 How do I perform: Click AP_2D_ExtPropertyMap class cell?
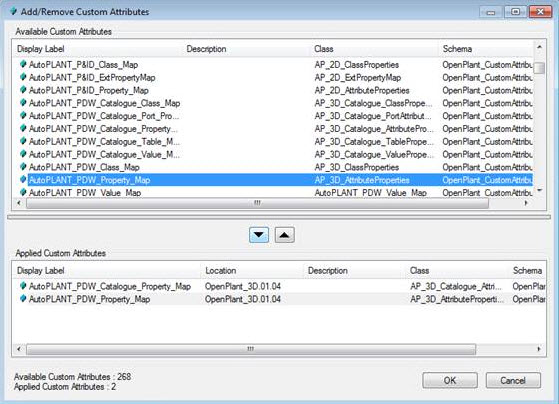click(x=358, y=78)
